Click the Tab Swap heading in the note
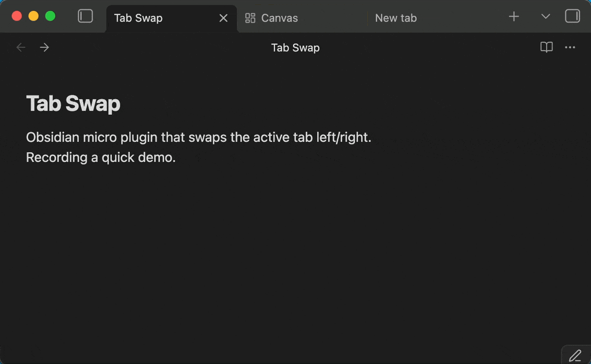Screen dimensions: 591x364 click(73, 104)
